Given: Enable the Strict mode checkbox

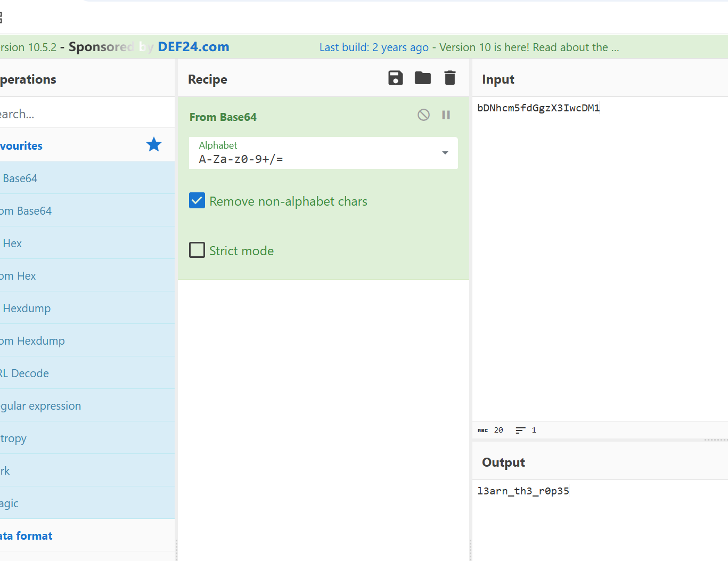Looking at the screenshot, I should (x=197, y=250).
